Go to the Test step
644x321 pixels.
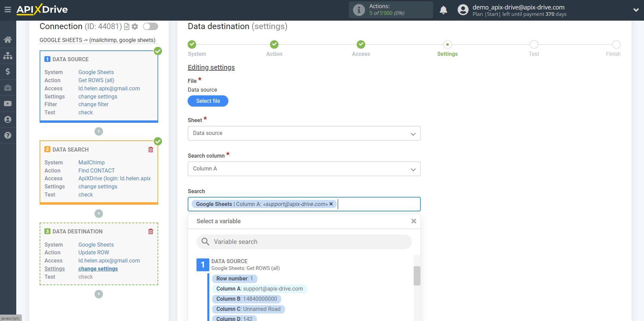tap(534, 44)
